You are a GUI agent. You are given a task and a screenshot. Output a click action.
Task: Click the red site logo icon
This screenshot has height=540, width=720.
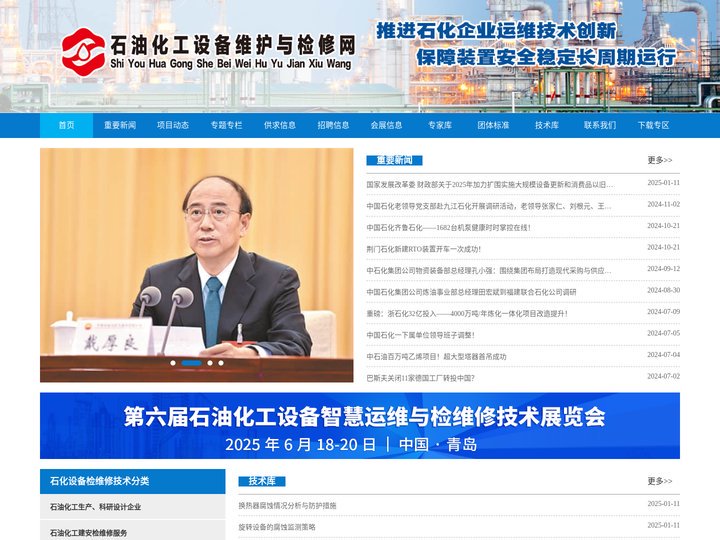coord(83,52)
